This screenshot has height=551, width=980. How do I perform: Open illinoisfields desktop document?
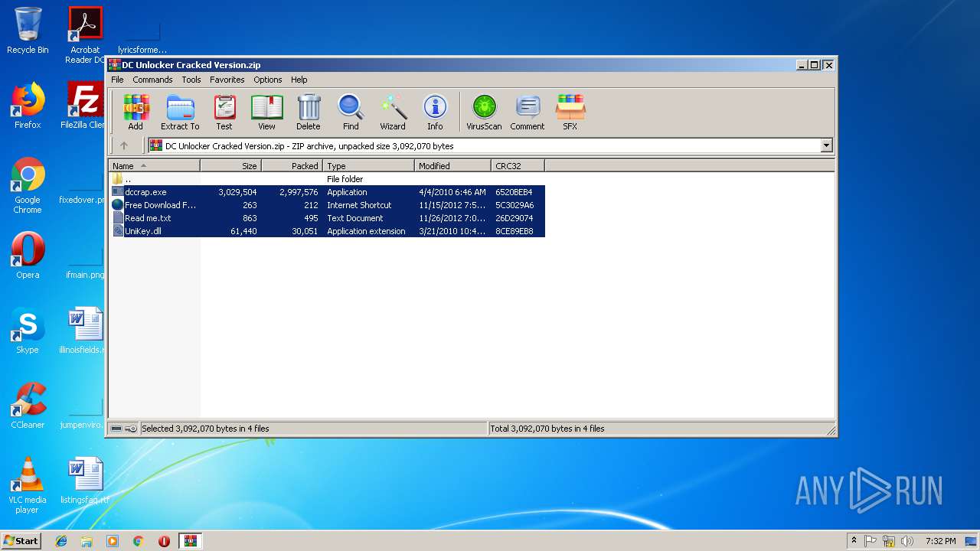[85, 331]
